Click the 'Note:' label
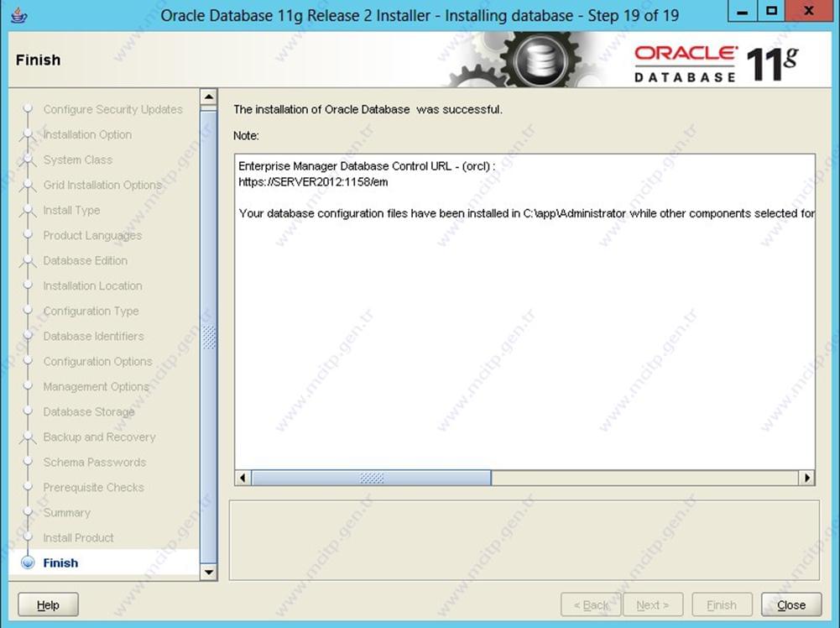 tap(246, 135)
